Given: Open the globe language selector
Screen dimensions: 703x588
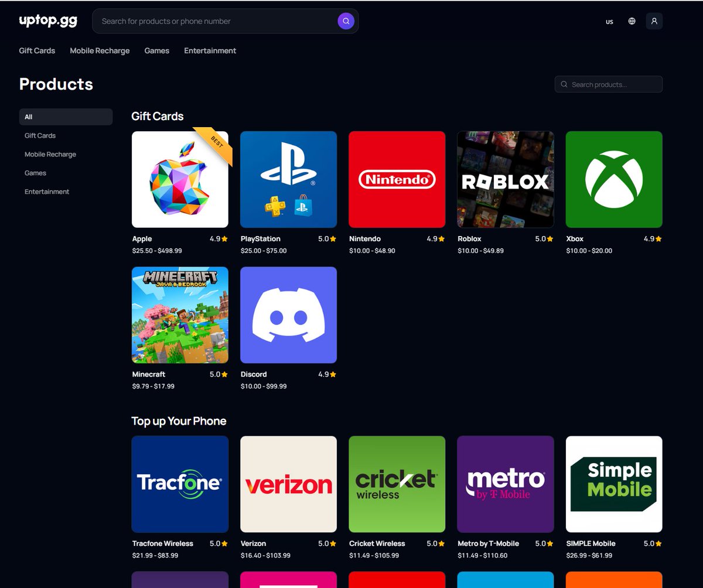Looking at the screenshot, I should click(x=632, y=21).
